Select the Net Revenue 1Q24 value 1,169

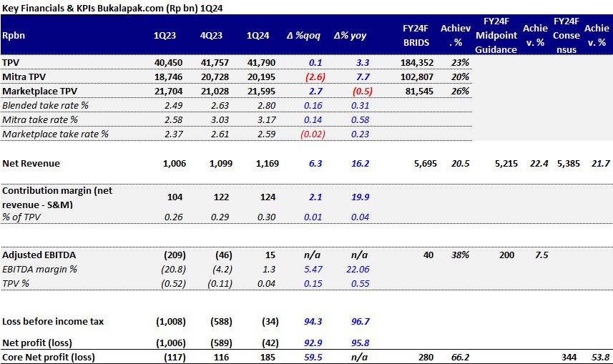point(268,164)
